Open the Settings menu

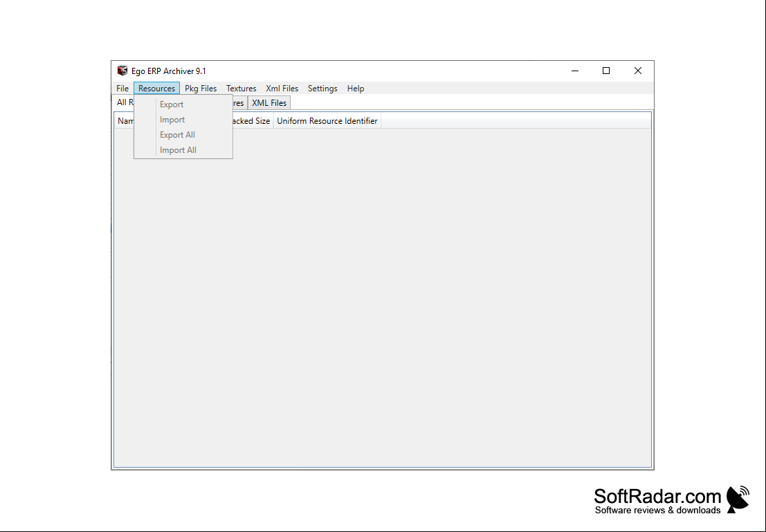pyautogui.click(x=322, y=89)
